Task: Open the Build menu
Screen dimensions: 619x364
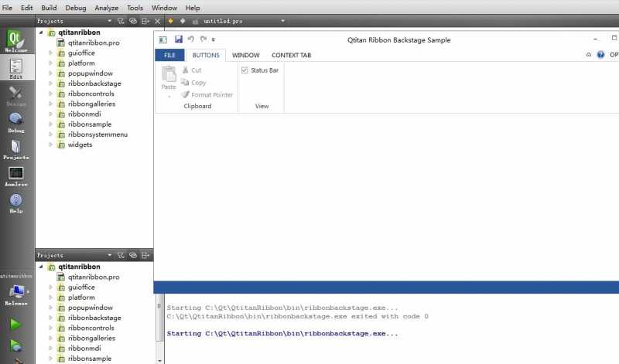Action: coord(49,8)
